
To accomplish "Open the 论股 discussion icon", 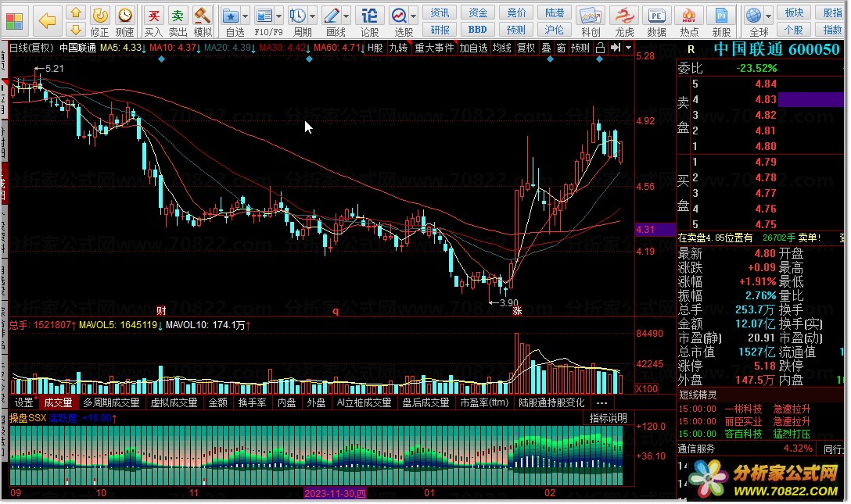I will click(370, 16).
